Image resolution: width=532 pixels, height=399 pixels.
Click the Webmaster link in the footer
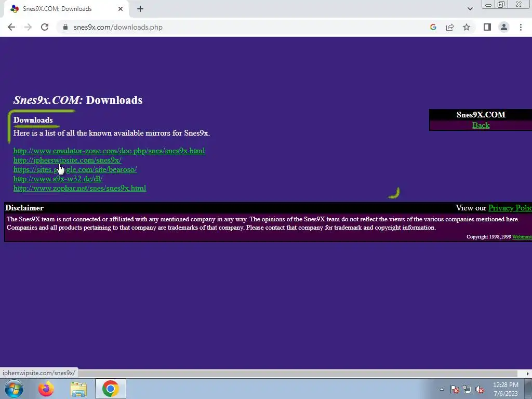[x=522, y=237]
